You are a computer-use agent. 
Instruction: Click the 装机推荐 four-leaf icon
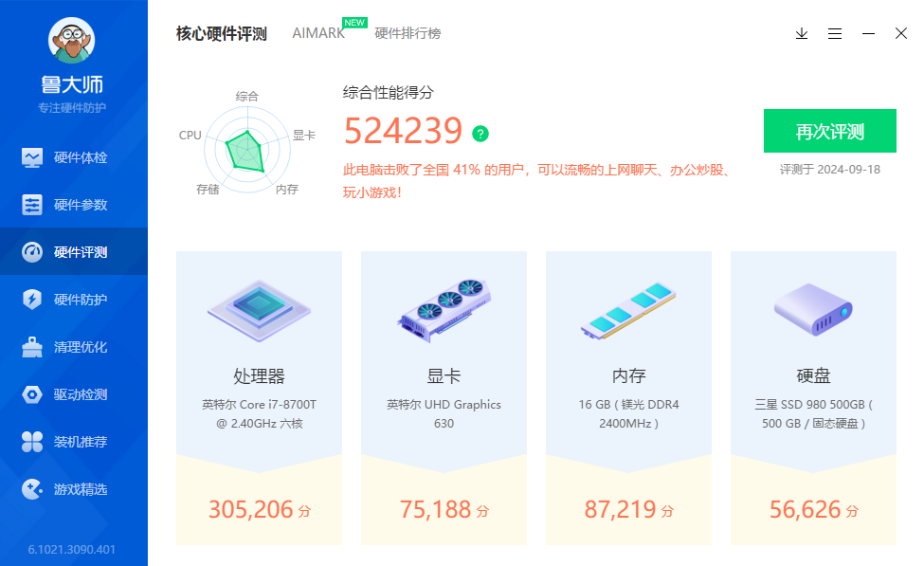pyautogui.click(x=32, y=442)
